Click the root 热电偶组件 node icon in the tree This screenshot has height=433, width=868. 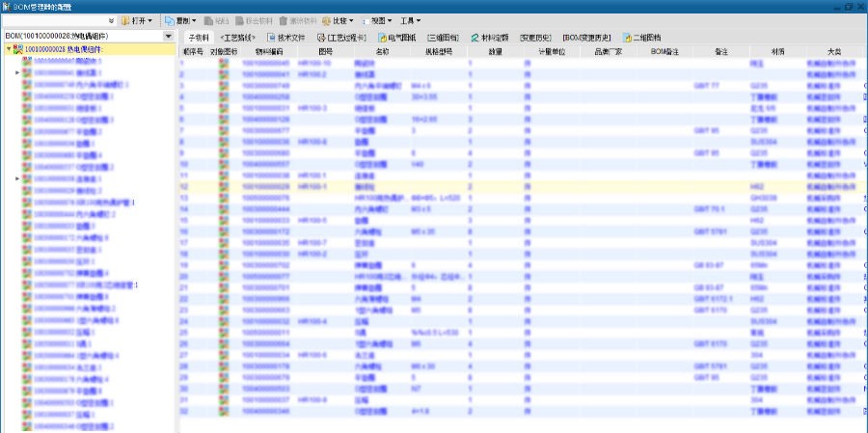click(x=18, y=49)
